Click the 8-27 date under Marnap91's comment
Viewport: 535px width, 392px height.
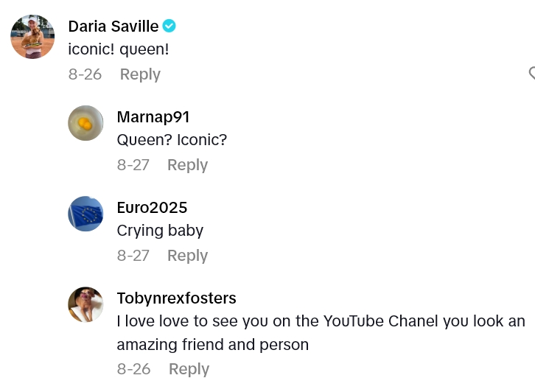[133, 165]
